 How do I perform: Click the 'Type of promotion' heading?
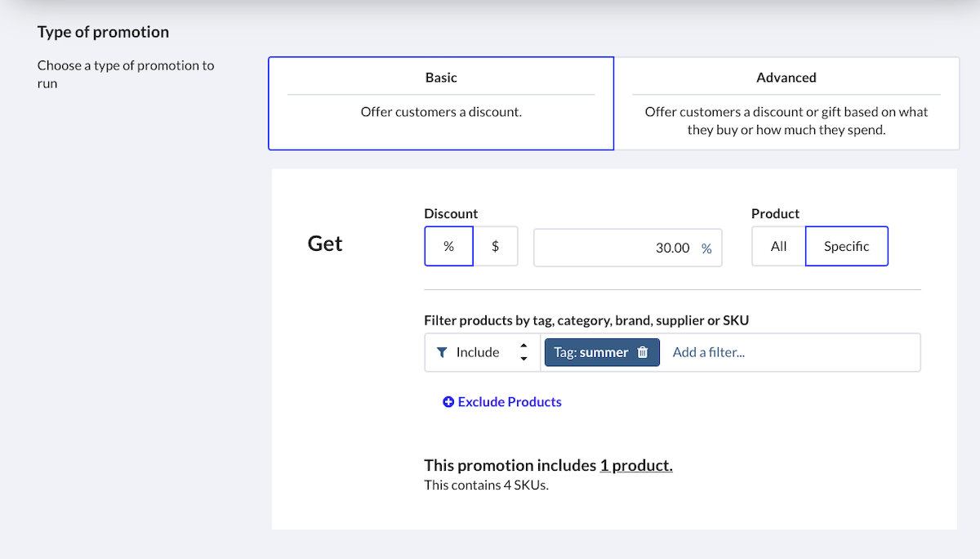click(x=104, y=33)
